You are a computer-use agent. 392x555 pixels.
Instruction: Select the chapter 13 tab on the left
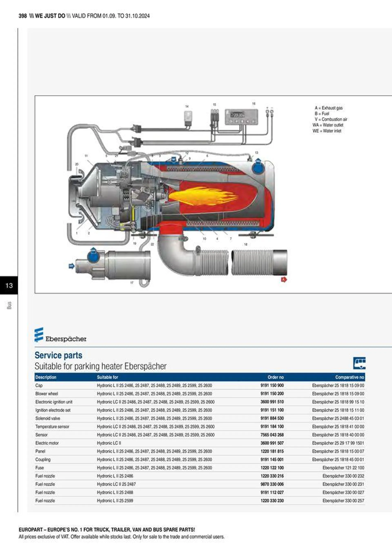click(x=9, y=285)
